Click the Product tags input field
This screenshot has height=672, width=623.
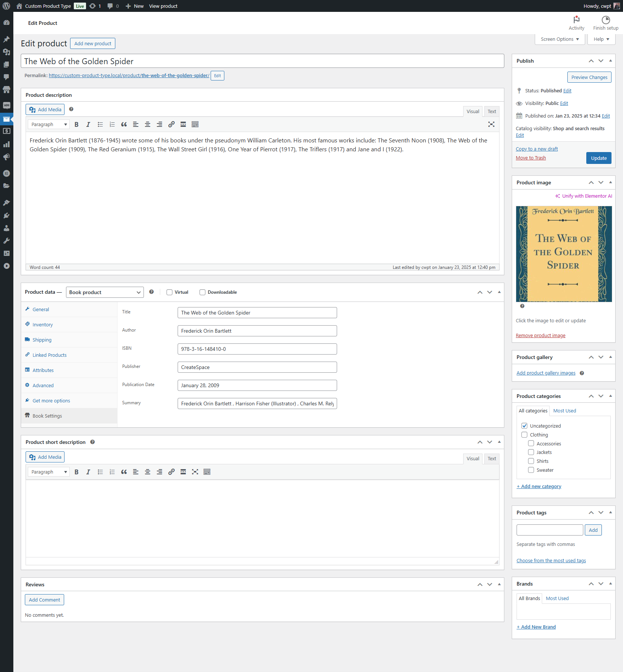(x=550, y=530)
